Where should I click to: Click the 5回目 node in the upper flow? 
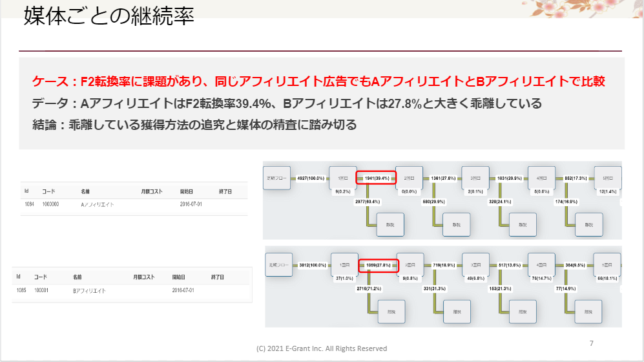pyautogui.click(x=607, y=178)
